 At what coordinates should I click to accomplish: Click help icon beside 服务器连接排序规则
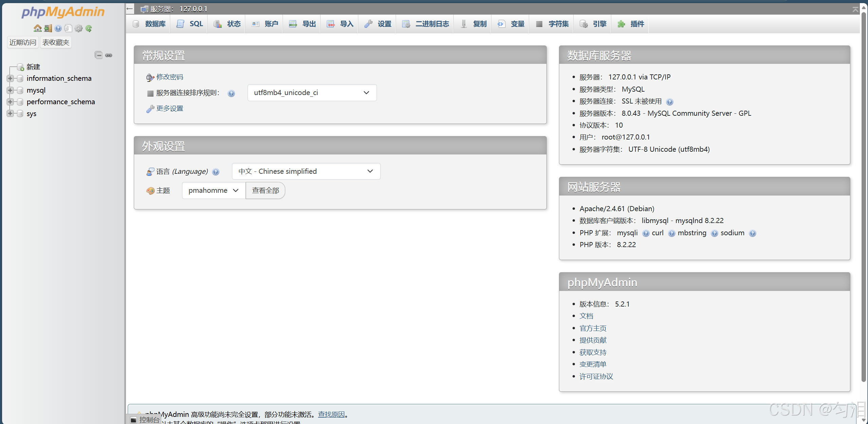click(x=231, y=93)
